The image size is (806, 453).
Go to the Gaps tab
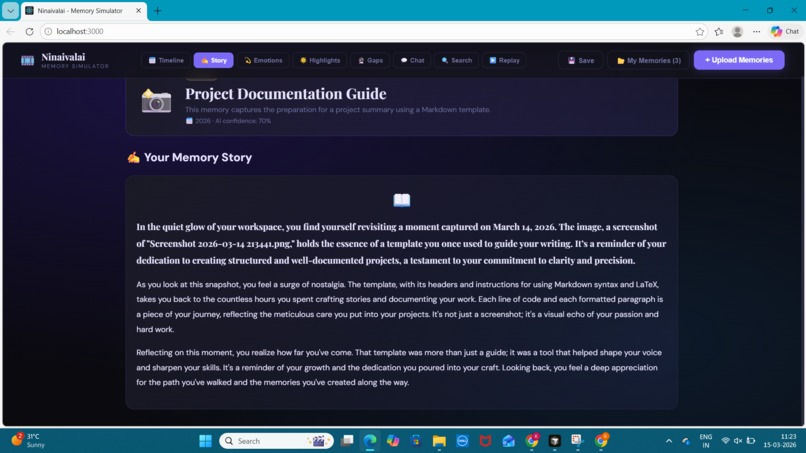(x=370, y=60)
